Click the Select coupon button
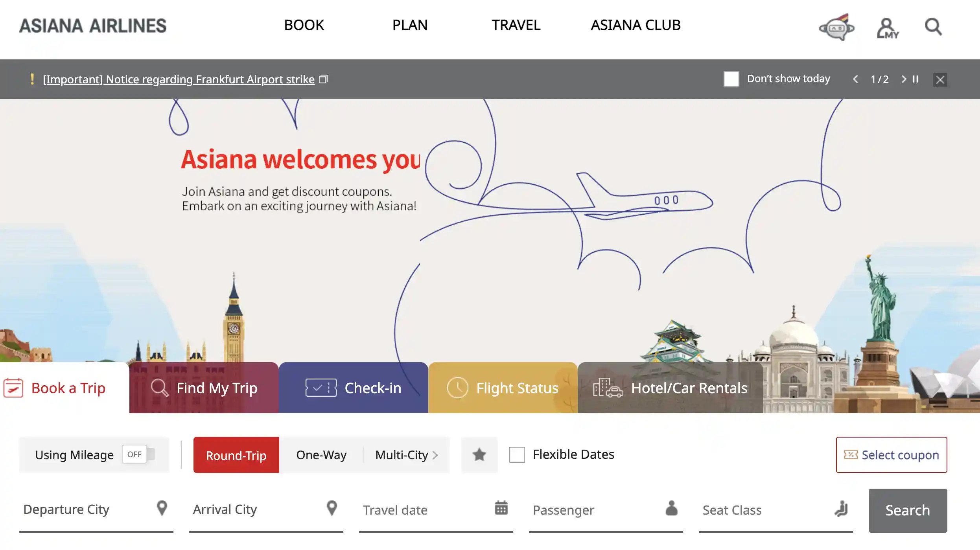This screenshot has height=550, width=980. [891, 454]
